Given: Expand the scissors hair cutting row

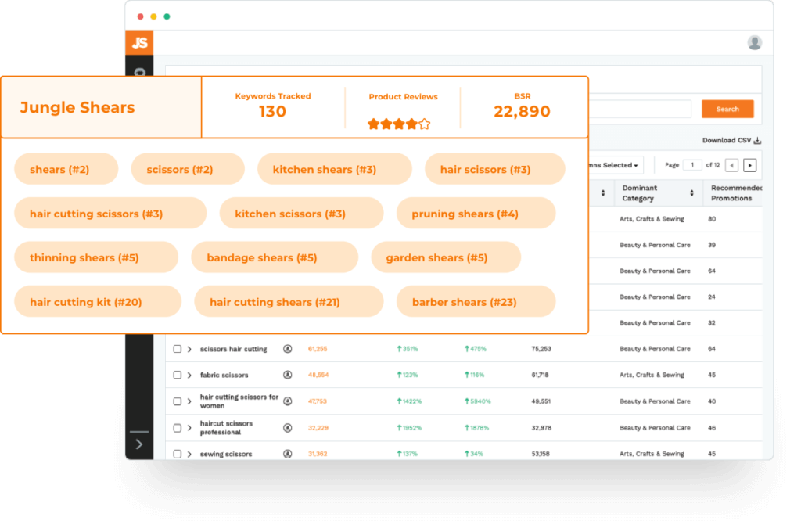Looking at the screenshot, I should tap(189, 349).
